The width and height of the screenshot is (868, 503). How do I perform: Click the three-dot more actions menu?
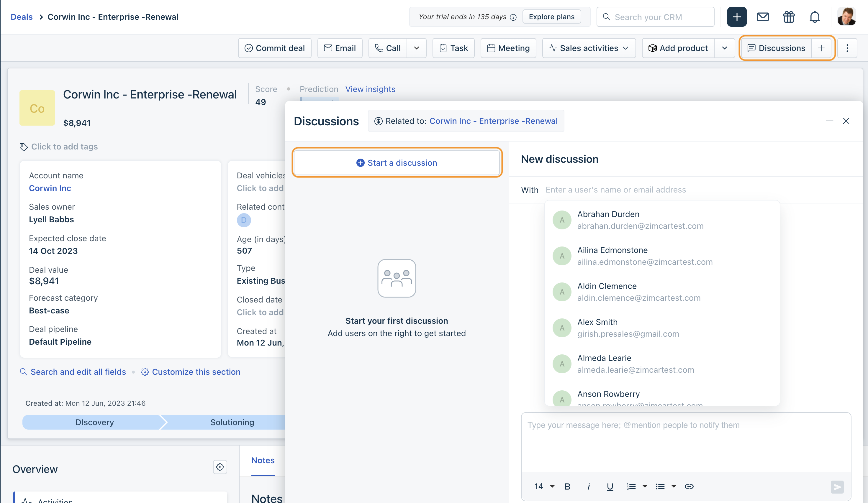pyautogui.click(x=847, y=48)
